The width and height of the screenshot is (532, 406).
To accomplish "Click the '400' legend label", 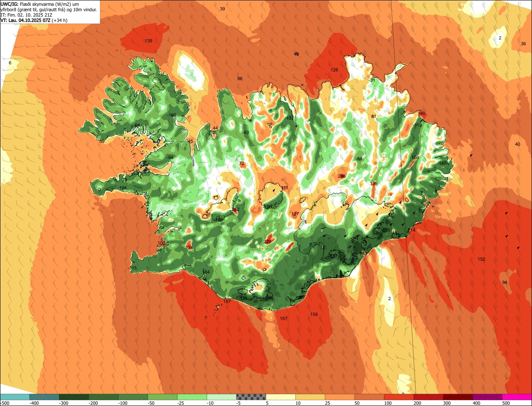I will point(477,403).
